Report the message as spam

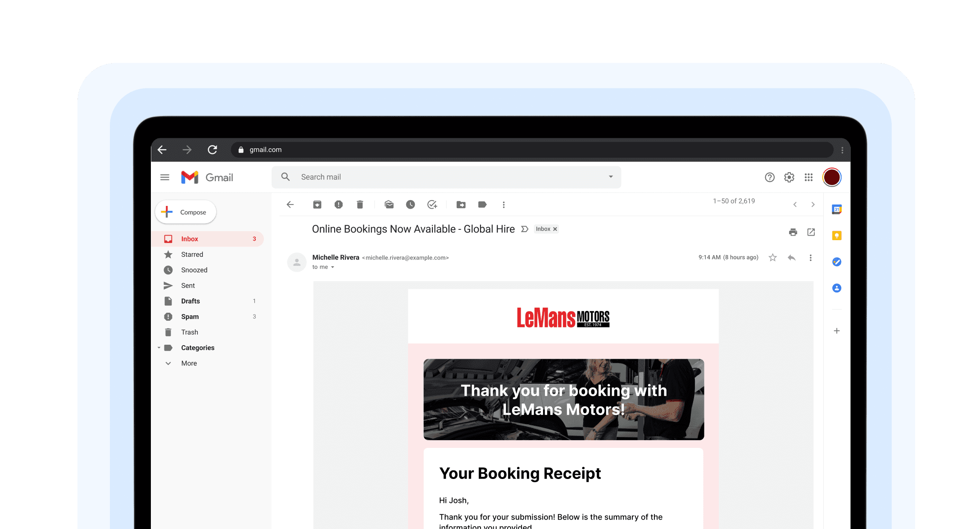coord(339,205)
